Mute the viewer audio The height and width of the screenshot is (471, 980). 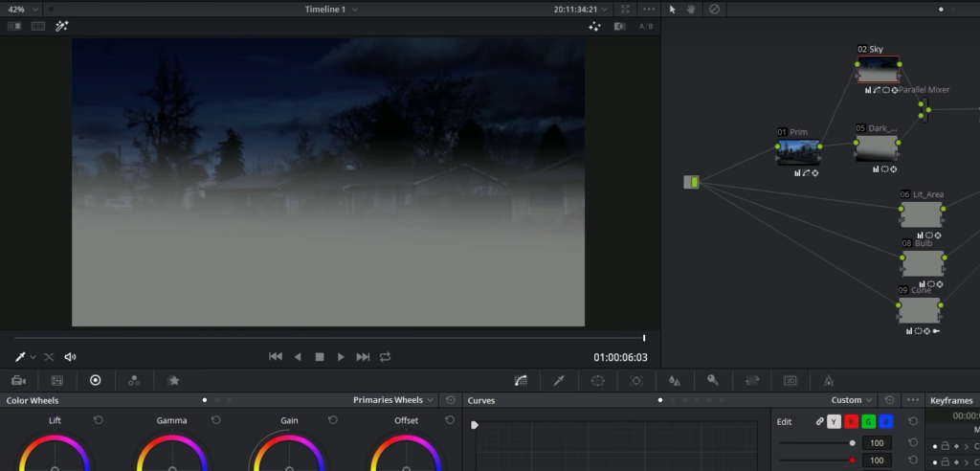point(70,357)
